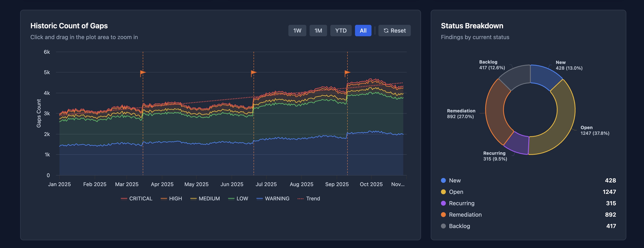The width and height of the screenshot is (644, 248).
Task: Select the 1W time range
Action: tap(297, 31)
